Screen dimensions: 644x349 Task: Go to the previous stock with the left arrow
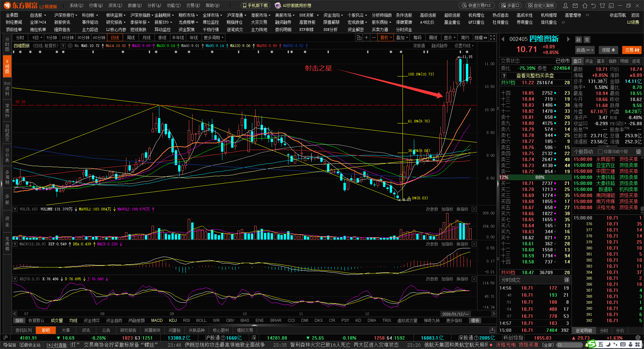coord(503,39)
